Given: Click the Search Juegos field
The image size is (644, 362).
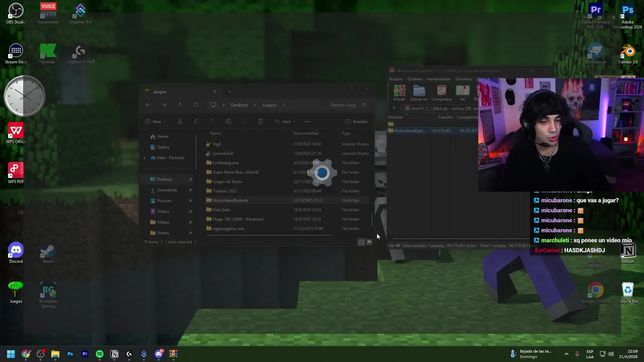Looking at the screenshot, I should tap(349, 105).
